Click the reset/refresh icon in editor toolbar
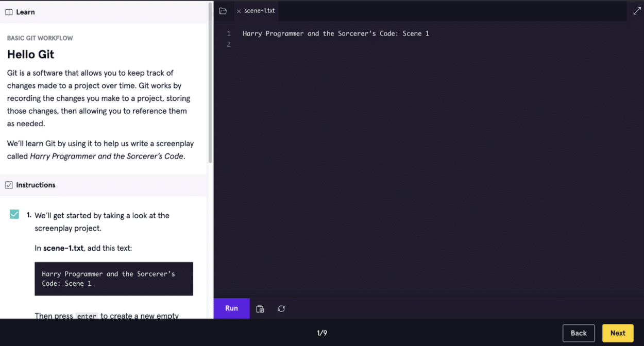The image size is (644, 346). point(281,308)
